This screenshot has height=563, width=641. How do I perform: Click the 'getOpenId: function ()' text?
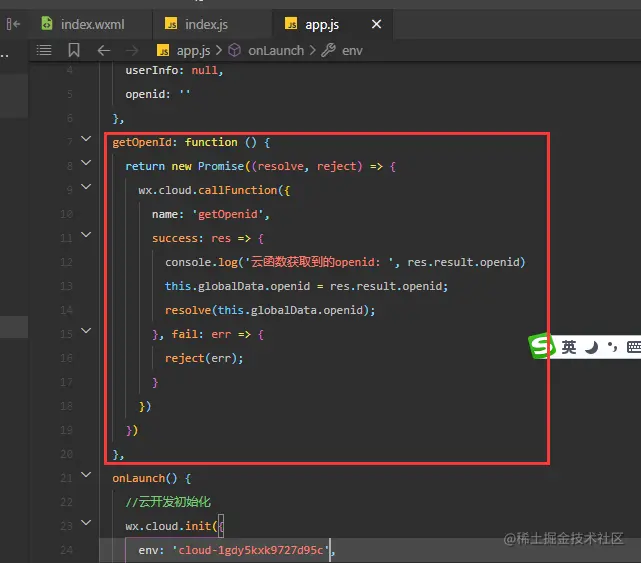pyautogui.click(x=184, y=142)
